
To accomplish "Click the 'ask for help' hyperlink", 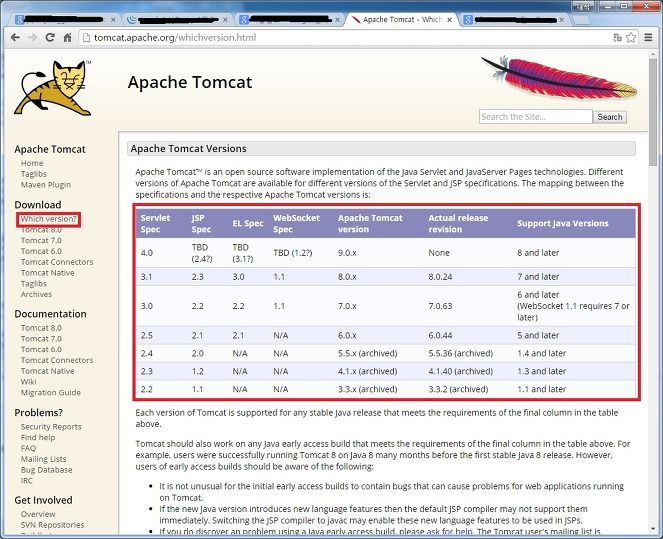I will [449, 531].
